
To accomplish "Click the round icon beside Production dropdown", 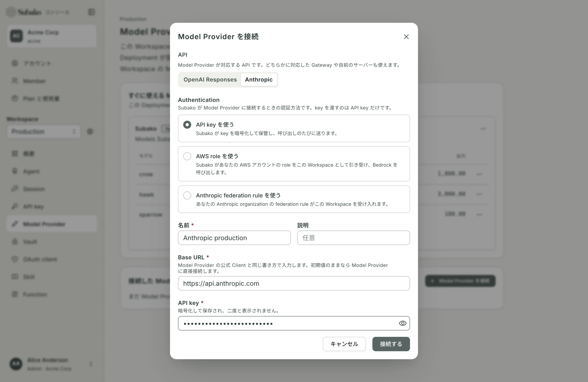I will [90, 131].
